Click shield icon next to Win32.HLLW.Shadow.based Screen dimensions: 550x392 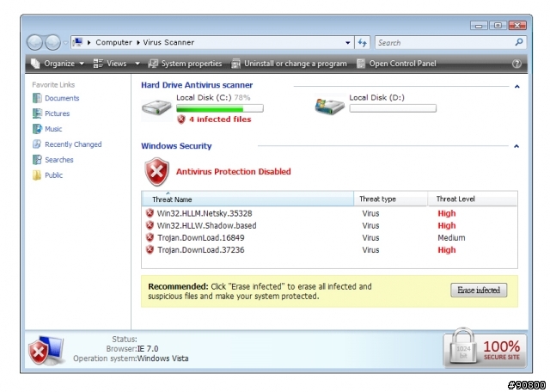pos(150,225)
